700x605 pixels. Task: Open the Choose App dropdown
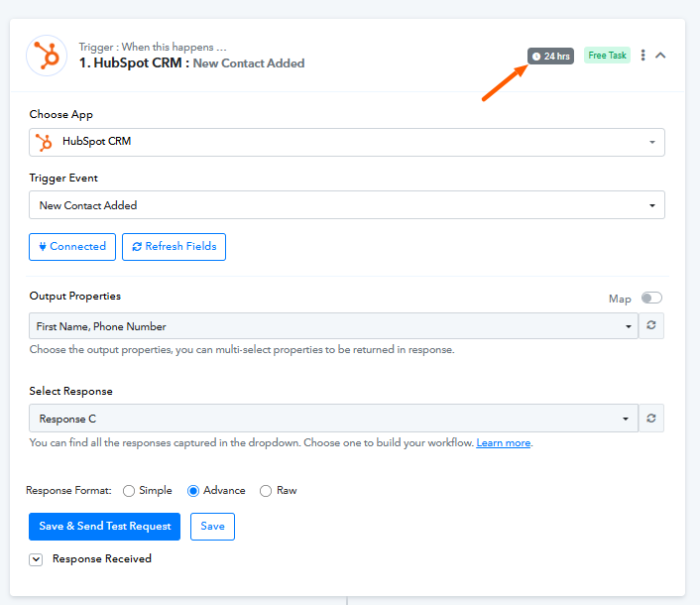pyautogui.click(x=346, y=142)
